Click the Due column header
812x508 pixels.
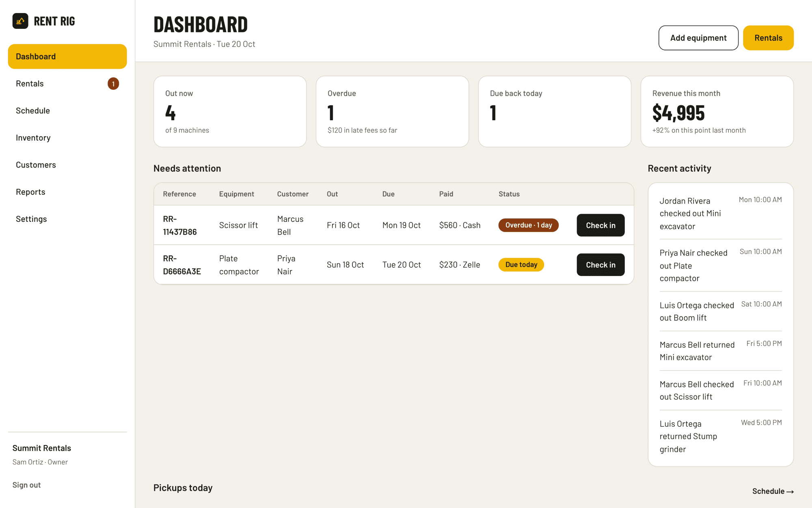(x=389, y=194)
